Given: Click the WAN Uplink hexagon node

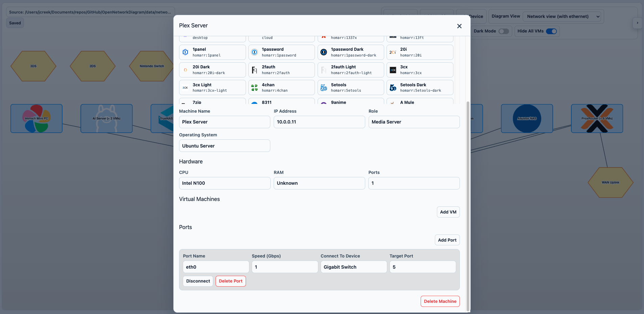Looking at the screenshot, I should click(x=610, y=182).
